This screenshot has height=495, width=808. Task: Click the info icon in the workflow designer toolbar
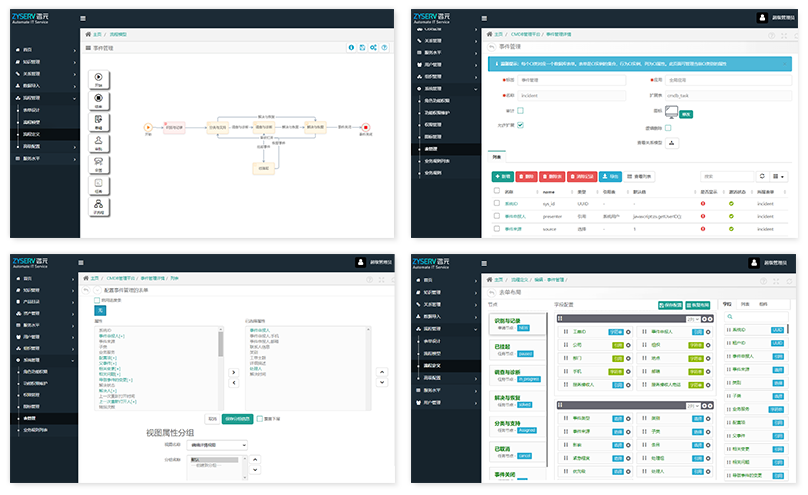pos(350,47)
